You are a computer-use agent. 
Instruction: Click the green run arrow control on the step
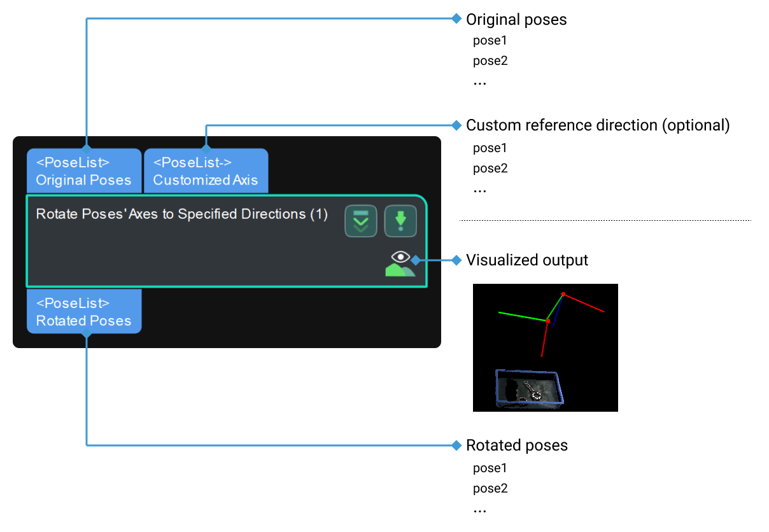coord(400,221)
